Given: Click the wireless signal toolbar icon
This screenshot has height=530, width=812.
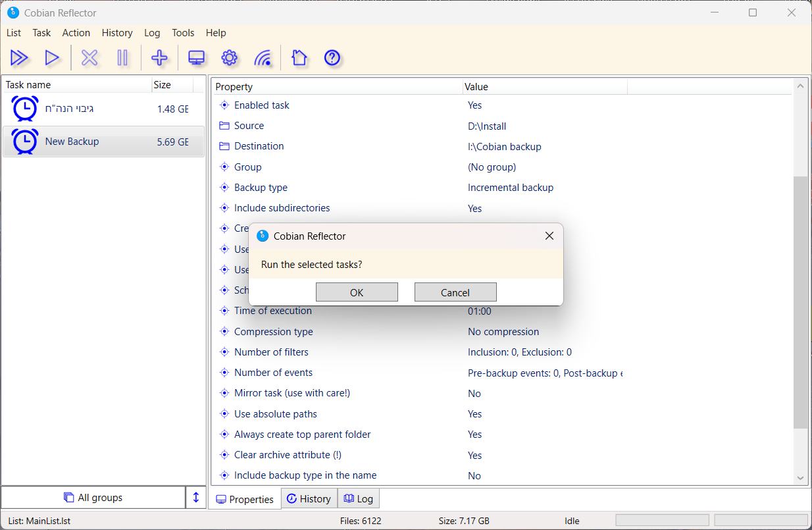Looking at the screenshot, I should pyautogui.click(x=263, y=58).
